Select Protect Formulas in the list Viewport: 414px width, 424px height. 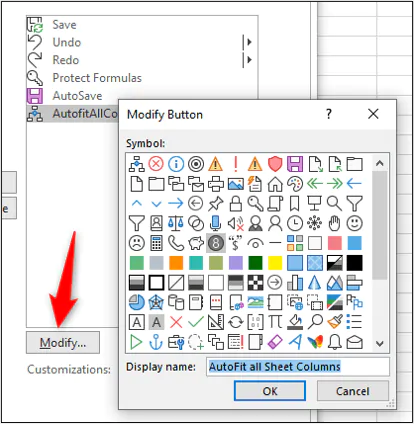tap(142, 78)
